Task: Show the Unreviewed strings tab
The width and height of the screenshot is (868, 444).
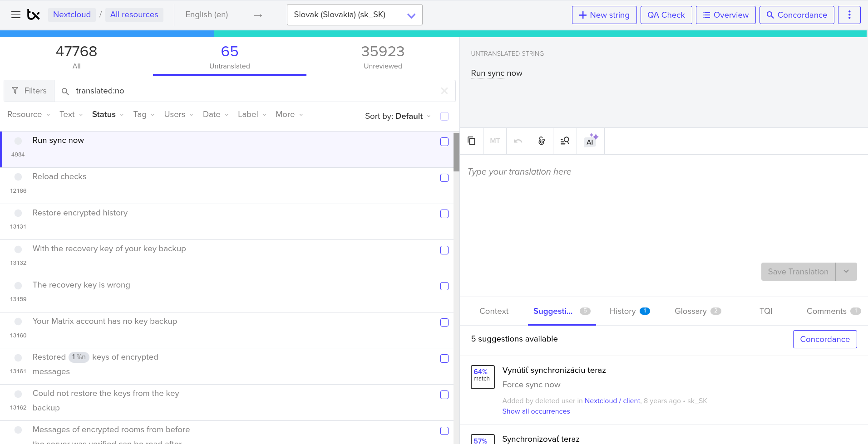Action: click(383, 57)
